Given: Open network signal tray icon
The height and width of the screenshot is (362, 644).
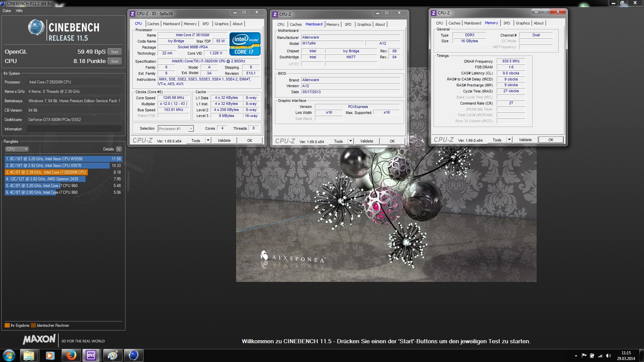Looking at the screenshot, I should click(x=600, y=356).
